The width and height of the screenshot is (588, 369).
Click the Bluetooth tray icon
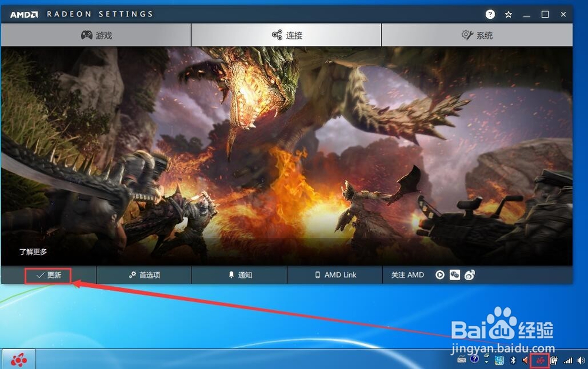pyautogui.click(x=513, y=360)
